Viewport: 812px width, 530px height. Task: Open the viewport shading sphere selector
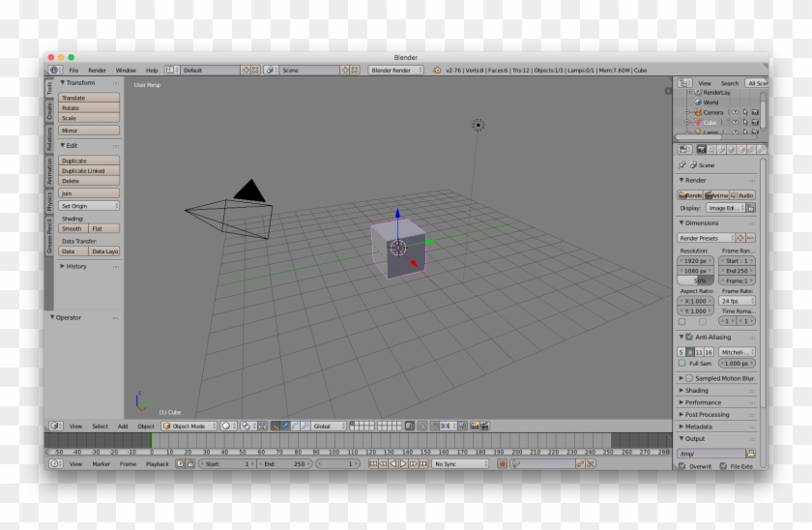(228, 426)
